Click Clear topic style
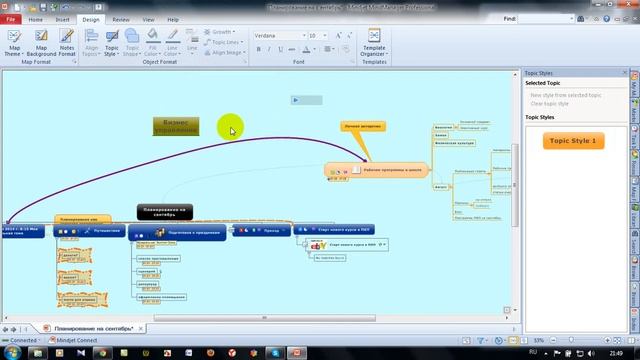The width and height of the screenshot is (640, 360). point(549,104)
